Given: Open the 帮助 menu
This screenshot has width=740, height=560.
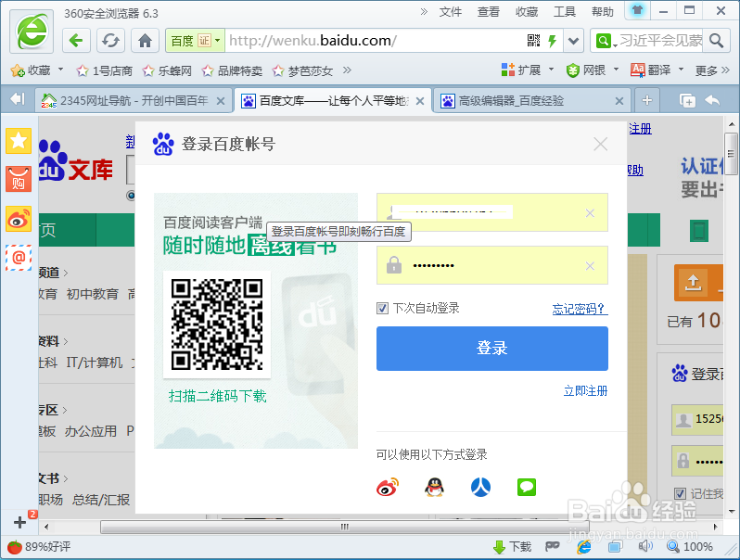Looking at the screenshot, I should tap(603, 12).
